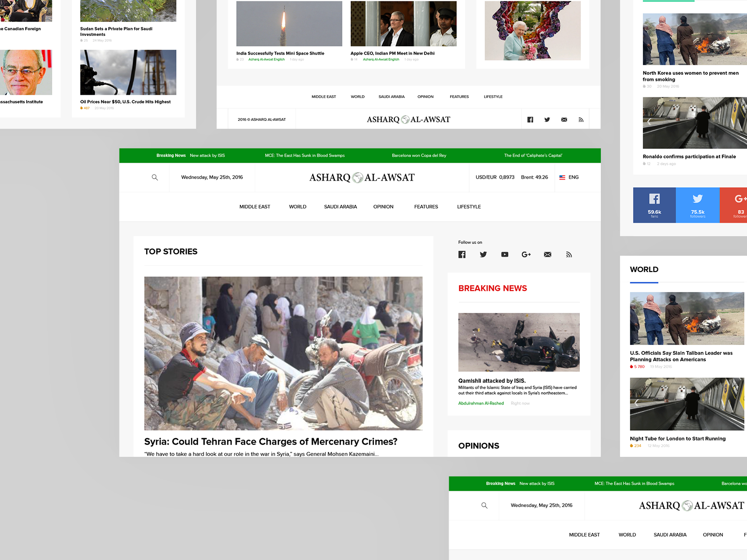Click Facebook icon in footer beside copyright bar
This screenshot has width=747, height=560.
(x=530, y=119)
